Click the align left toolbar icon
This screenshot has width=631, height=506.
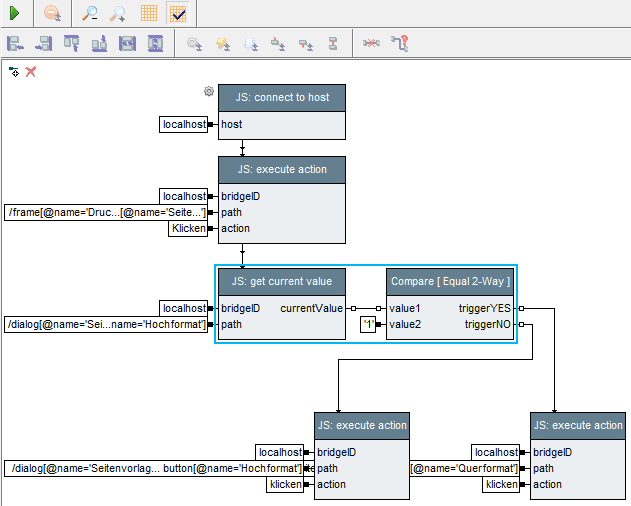[x=15, y=43]
